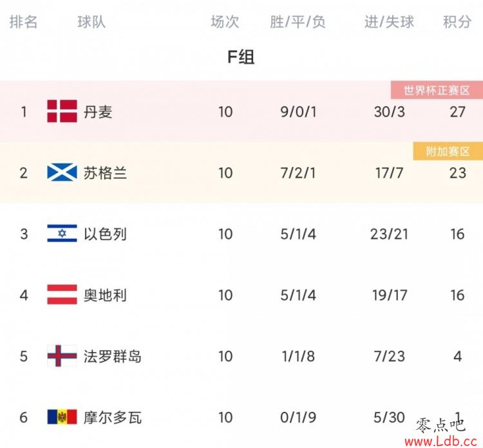The image size is (483, 448).
Task: Open the www.Ldb.cc watermark link
Action: click(x=441, y=441)
